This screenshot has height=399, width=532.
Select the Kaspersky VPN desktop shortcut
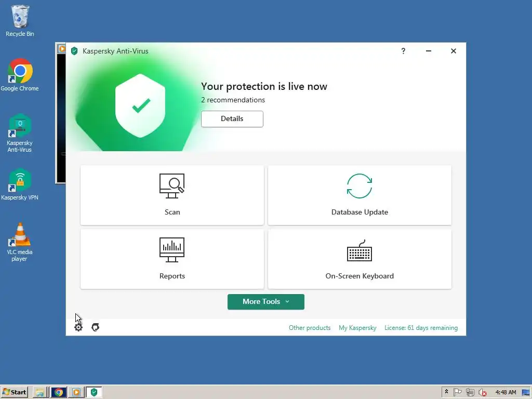[20, 184]
